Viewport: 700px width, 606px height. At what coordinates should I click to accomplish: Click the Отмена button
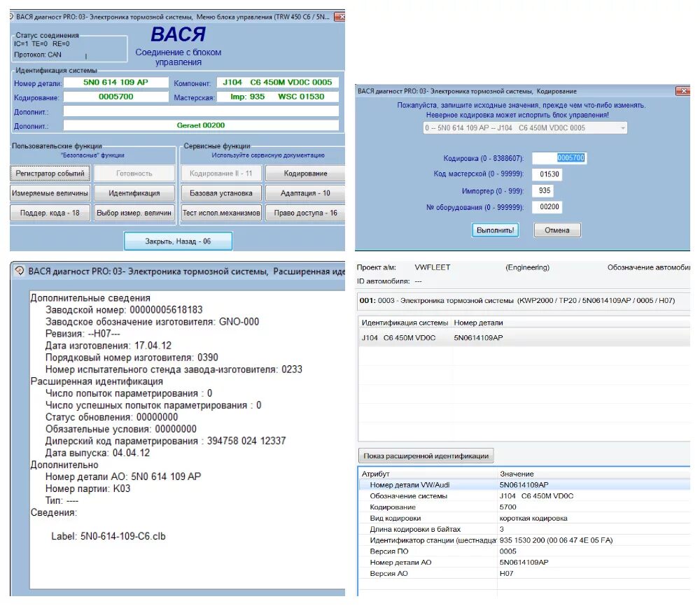click(x=557, y=230)
